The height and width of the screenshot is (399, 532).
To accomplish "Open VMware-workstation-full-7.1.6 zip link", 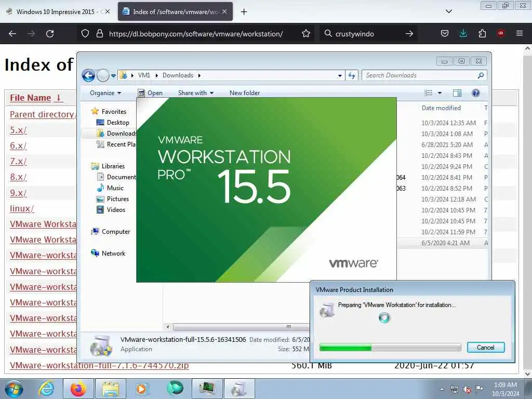I will 99,365.
